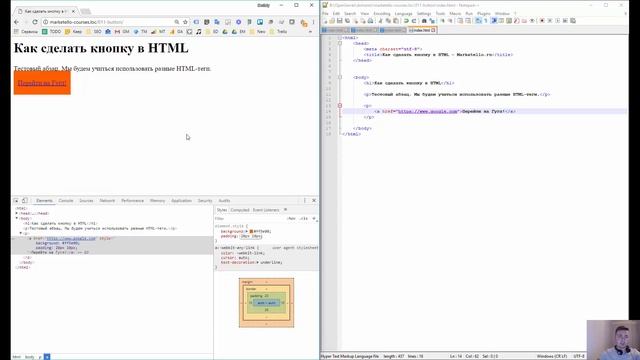Open Language menu in Notepad++

(x=403, y=13)
